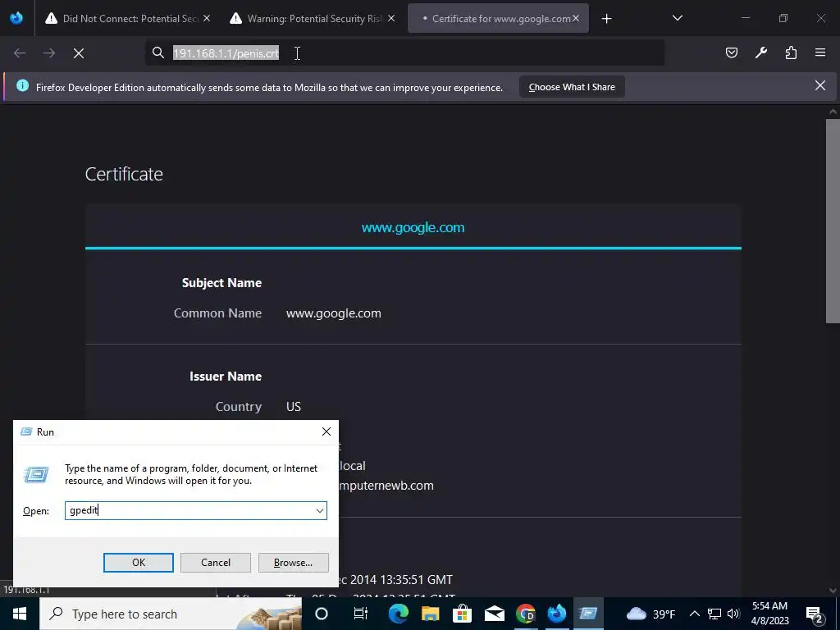Open a new tab with the plus button
This screenshot has height=630, width=840.
pyautogui.click(x=606, y=19)
